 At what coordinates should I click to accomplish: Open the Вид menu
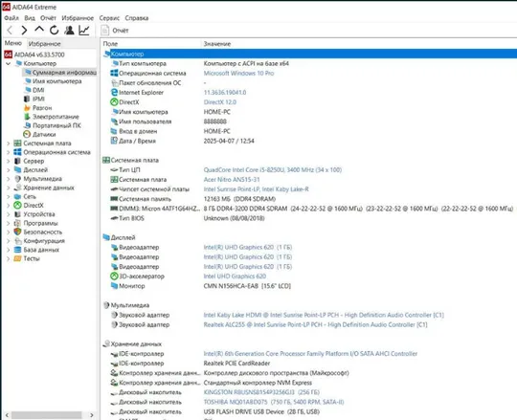point(30,18)
